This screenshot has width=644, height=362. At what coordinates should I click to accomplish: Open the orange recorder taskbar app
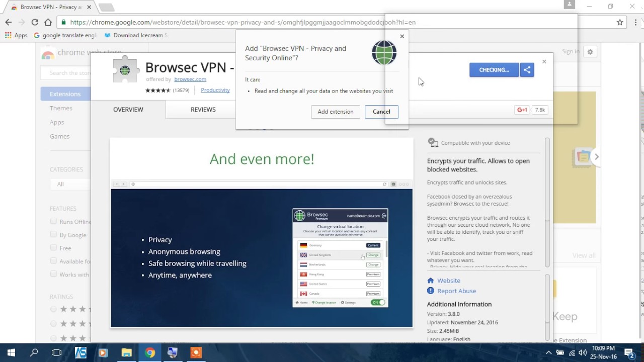(196, 352)
